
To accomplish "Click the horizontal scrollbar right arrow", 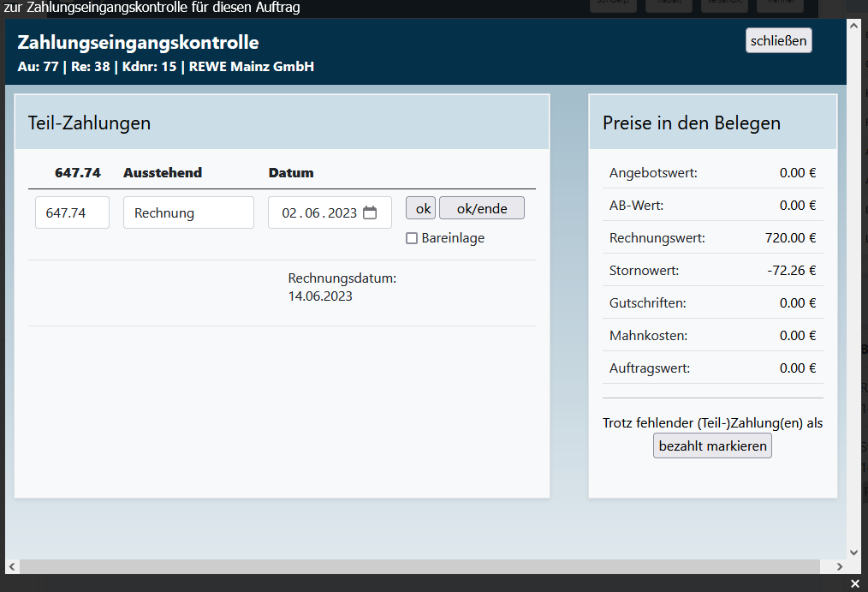I will (839, 567).
